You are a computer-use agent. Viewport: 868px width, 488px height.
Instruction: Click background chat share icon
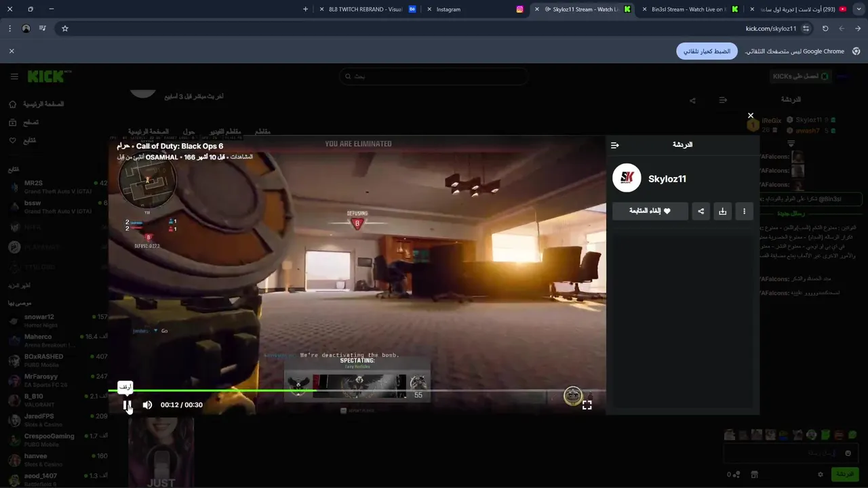tap(692, 100)
